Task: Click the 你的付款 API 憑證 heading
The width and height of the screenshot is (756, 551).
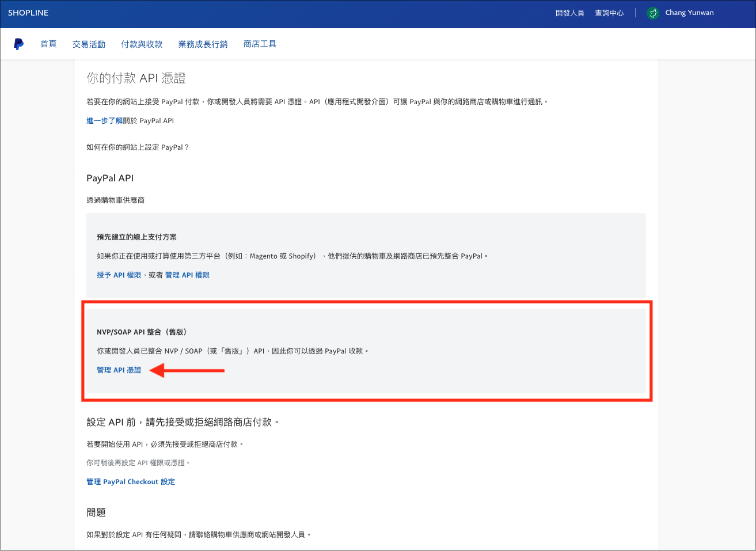Action: coord(136,78)
